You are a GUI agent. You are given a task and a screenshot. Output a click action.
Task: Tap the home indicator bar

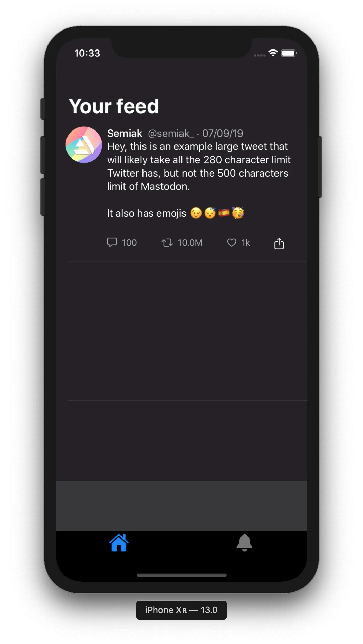(181, 575)
